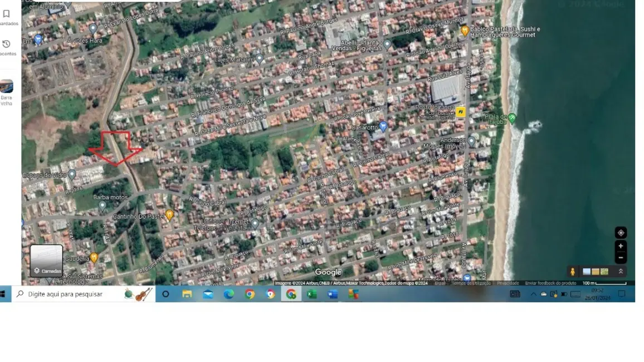Image resolution: width=644 pixels, height=362 pixels.
Task: Open the Camadas layers panel
Action: (x=47, y=259)
